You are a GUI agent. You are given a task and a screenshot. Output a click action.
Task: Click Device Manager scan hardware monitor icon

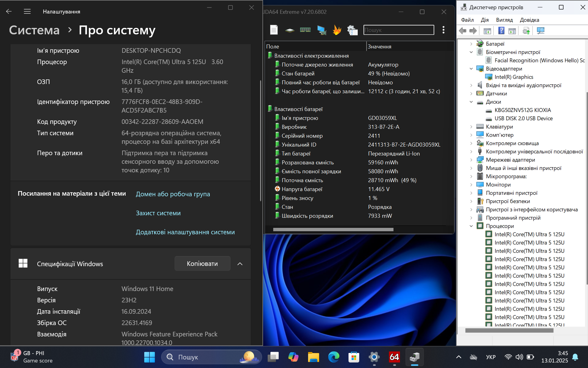pyautogui.click(x=541, y=31)
